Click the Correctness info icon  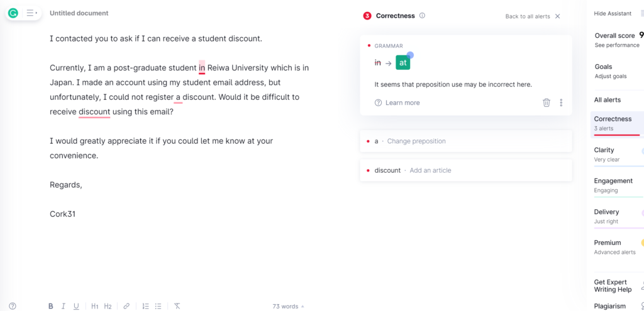[x=422, y=16]
